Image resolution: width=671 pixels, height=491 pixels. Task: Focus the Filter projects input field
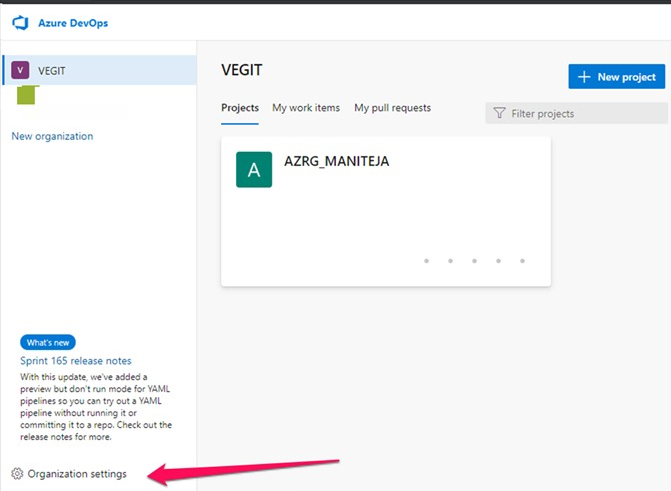pos(576,113)
